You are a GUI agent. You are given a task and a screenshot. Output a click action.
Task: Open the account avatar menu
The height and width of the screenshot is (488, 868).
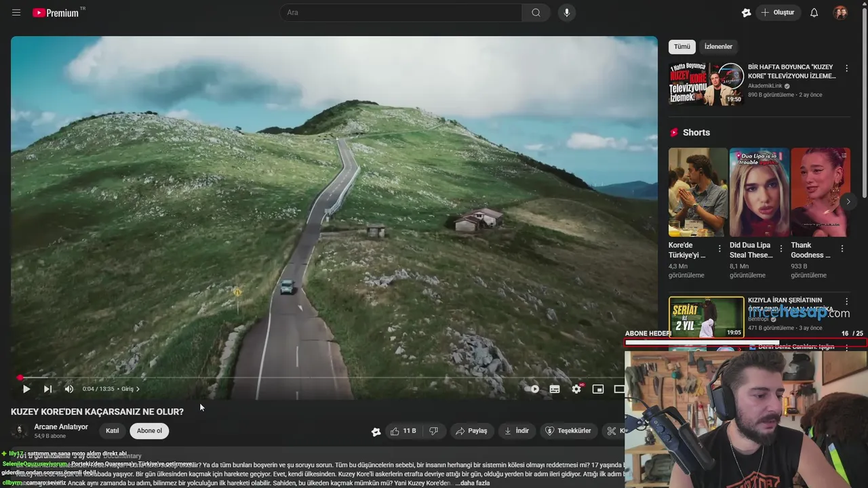[x=840, y=12]
